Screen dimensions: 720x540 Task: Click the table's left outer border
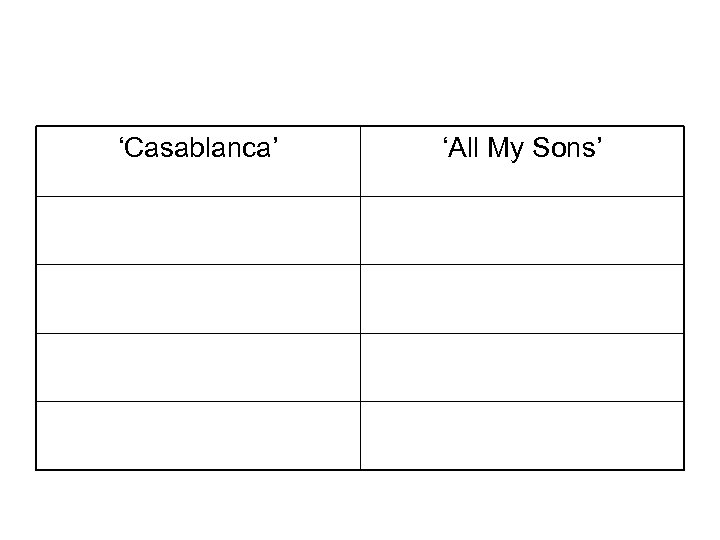[36, 298]
